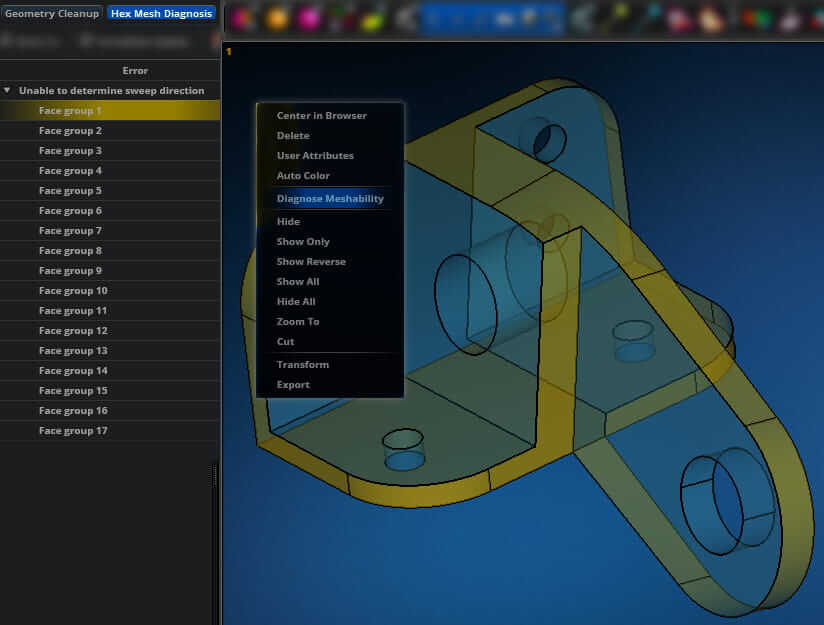Choose Diagnose Meshability from context menu
This screenshot has height=625, width=824.
[x=330, y=199]
